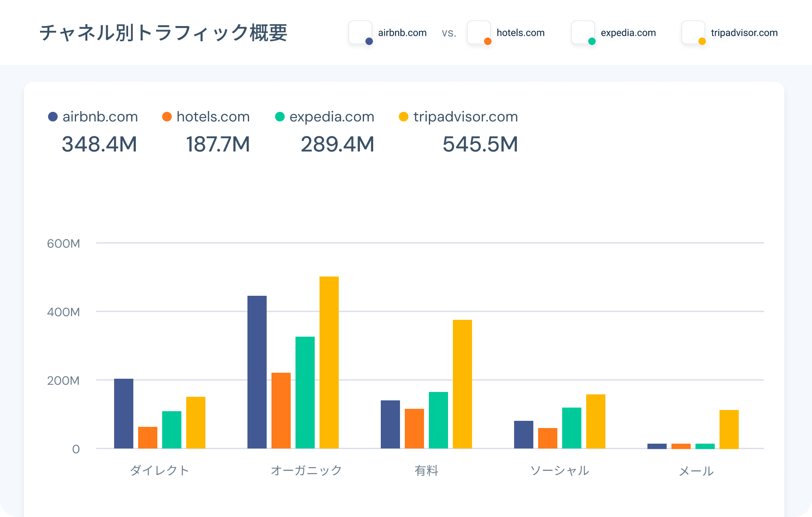This screenshot has width=812, height=517.
Task: Toggle airbnb.com legend dot in chart
Action: pyautogui.click(x=53, y=117)
